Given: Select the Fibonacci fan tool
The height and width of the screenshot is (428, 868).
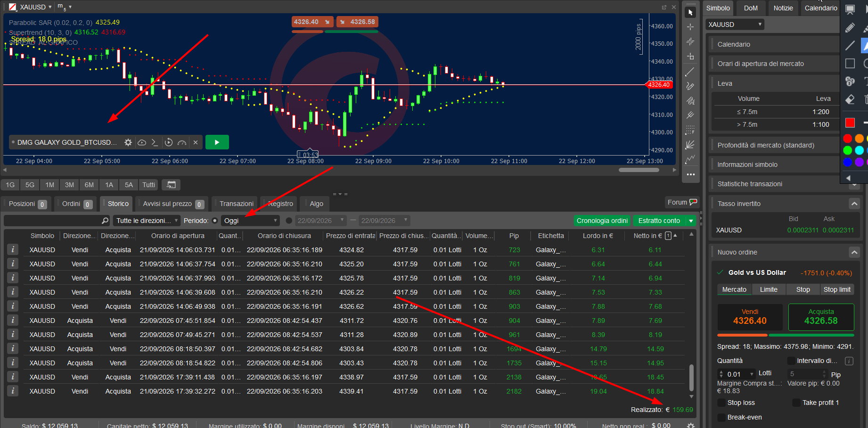Looking at the screenshot, I should pyautogui.click(x=690, y=145).
